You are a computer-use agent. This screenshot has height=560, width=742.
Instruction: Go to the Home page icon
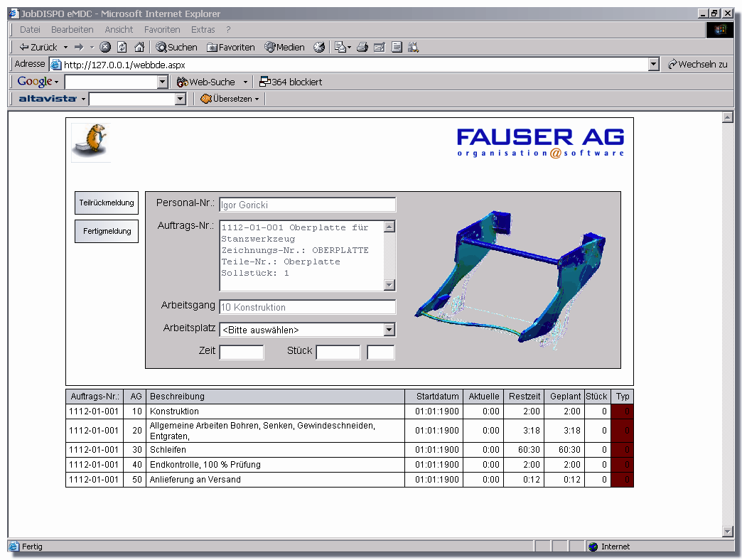pos(139,47)
